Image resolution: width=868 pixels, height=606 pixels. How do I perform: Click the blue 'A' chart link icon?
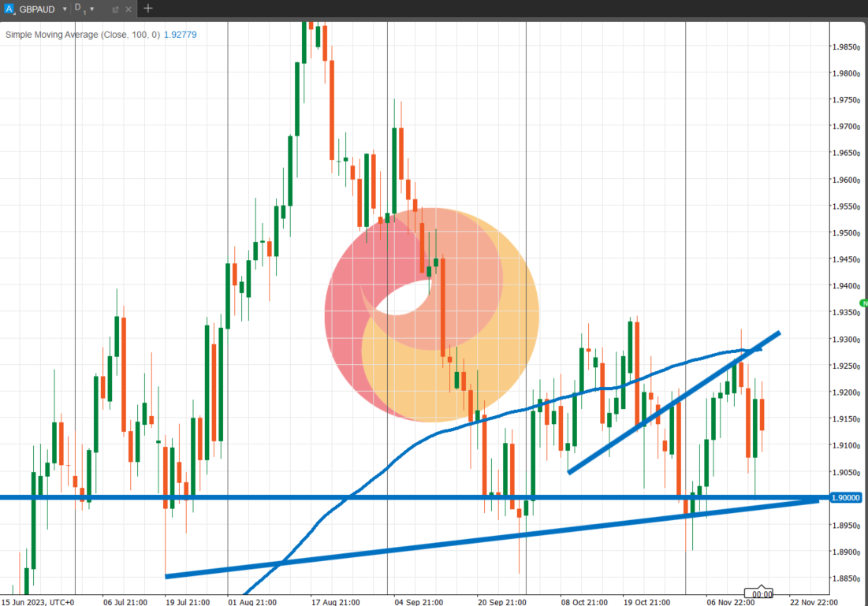click(9, 9)
